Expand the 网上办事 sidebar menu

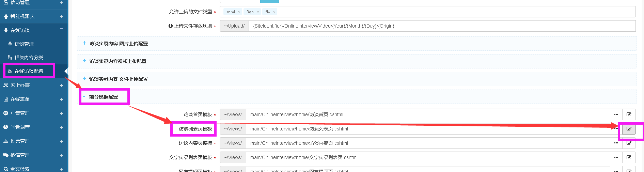click(x=61, y=85)
